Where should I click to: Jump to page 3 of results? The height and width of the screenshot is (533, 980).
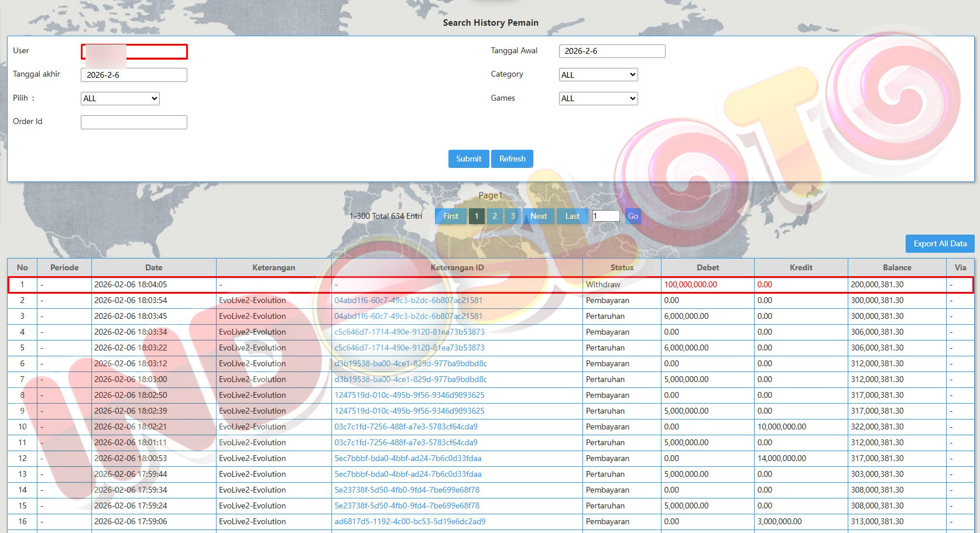pyautogui.click(x=513, y=216)
